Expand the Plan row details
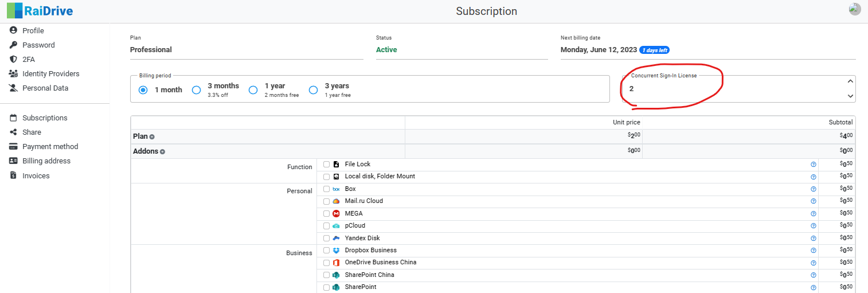This screenshot has width=868, height=293. pos(152,137)
